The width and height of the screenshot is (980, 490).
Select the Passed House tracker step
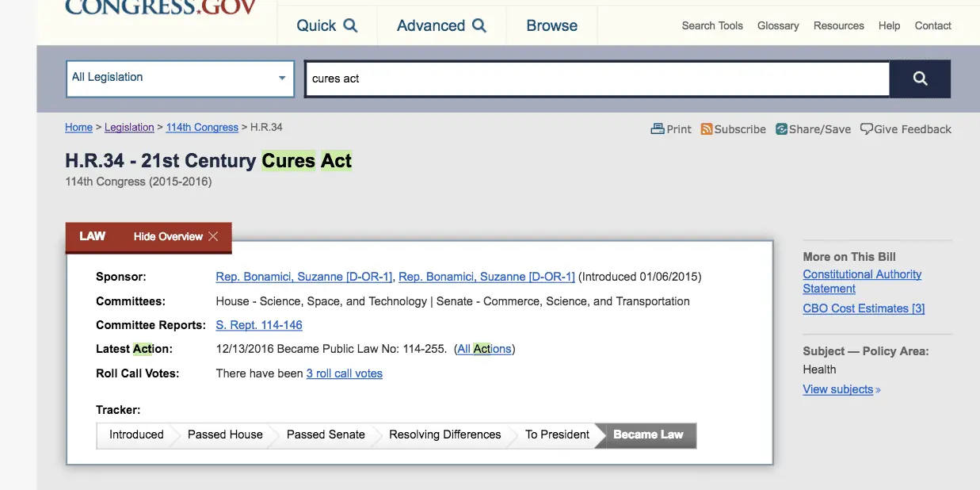(225, 434)
